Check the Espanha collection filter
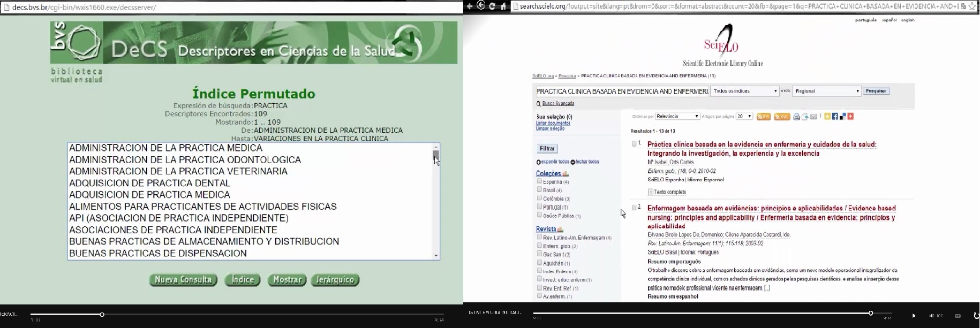The image size is (980, 328). tap(539, 181)
